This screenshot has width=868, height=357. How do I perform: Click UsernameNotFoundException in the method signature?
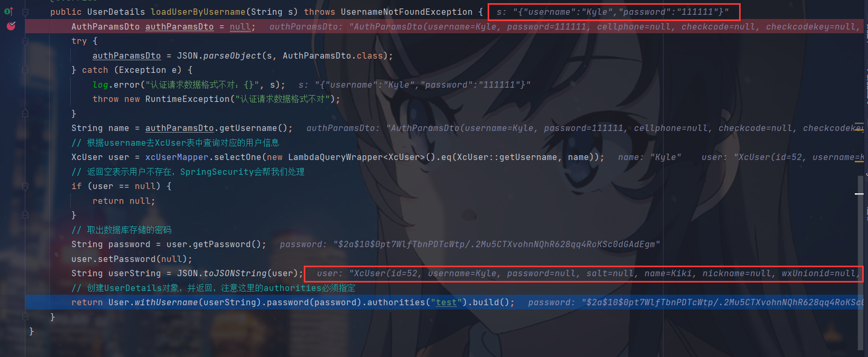point(407,12)
